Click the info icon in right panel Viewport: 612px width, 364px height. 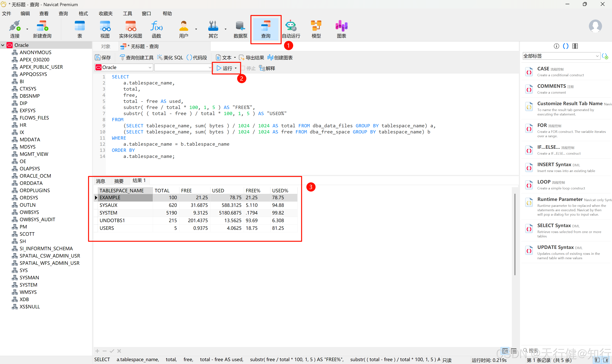tap(556, 46)
